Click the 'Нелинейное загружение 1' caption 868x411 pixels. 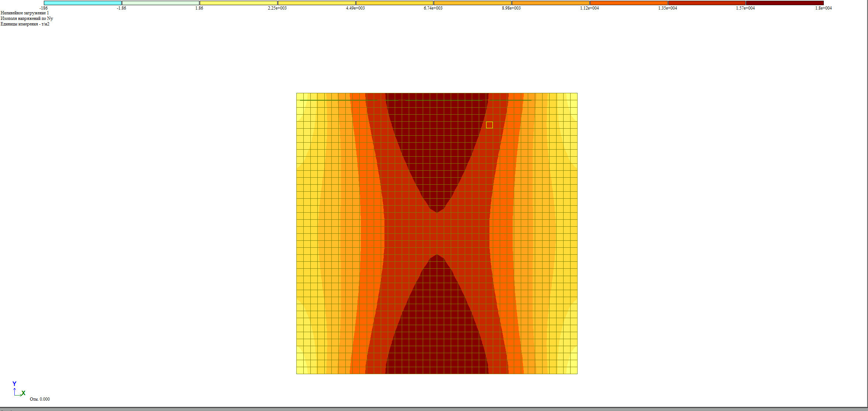tap(25, 13)
